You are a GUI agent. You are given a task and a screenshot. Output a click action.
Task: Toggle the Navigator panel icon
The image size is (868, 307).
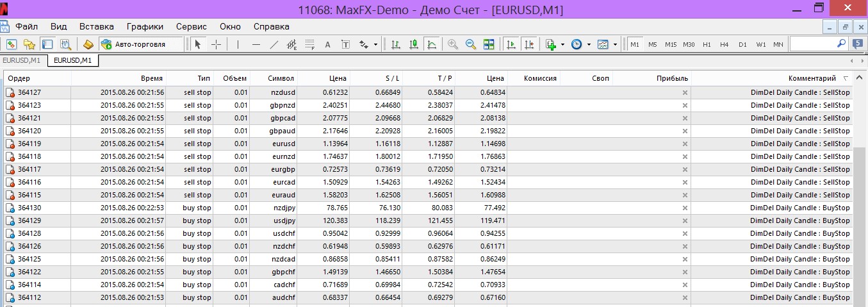[x=47, y=44]
